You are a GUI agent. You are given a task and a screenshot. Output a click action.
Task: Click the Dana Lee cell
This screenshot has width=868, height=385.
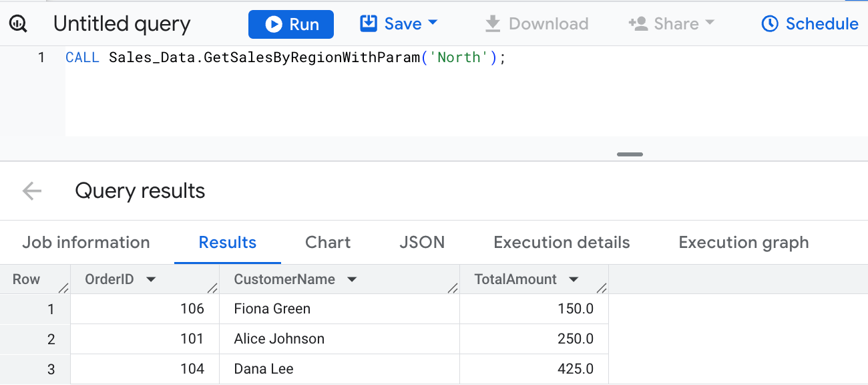click(340, 369)
